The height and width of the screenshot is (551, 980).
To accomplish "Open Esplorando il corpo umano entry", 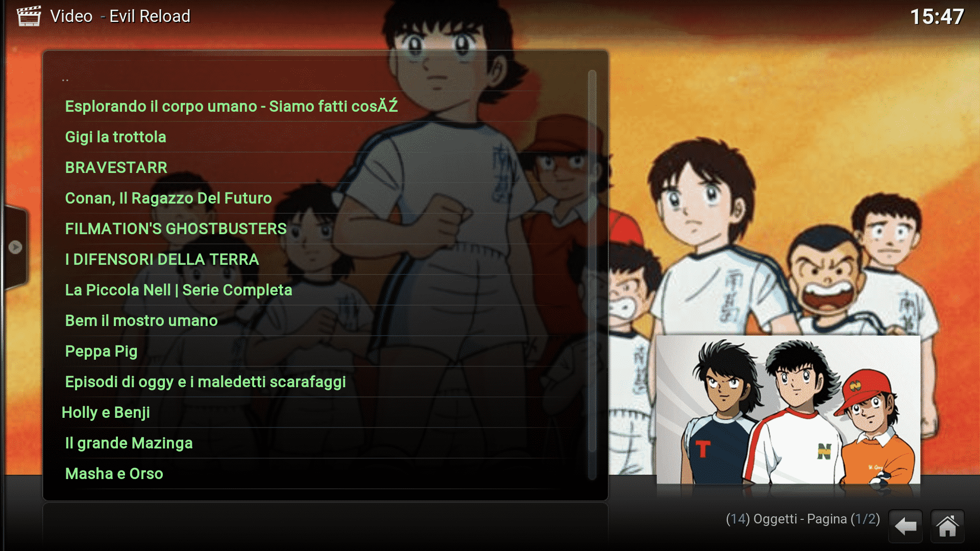I will point(316,106).
